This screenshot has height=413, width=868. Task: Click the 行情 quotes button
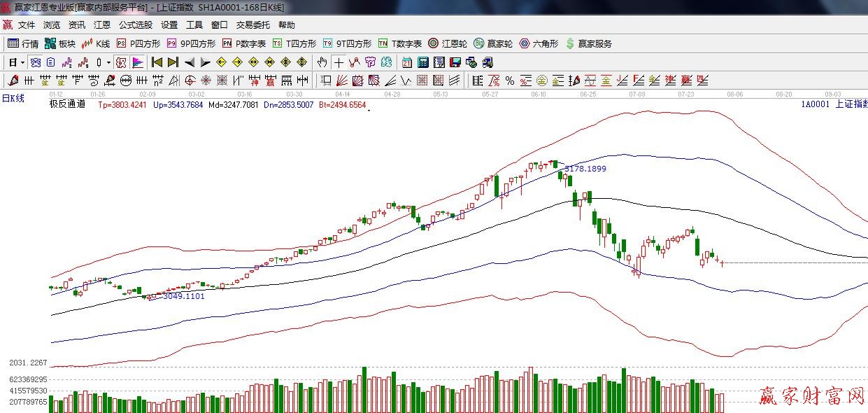coord(23,43)
